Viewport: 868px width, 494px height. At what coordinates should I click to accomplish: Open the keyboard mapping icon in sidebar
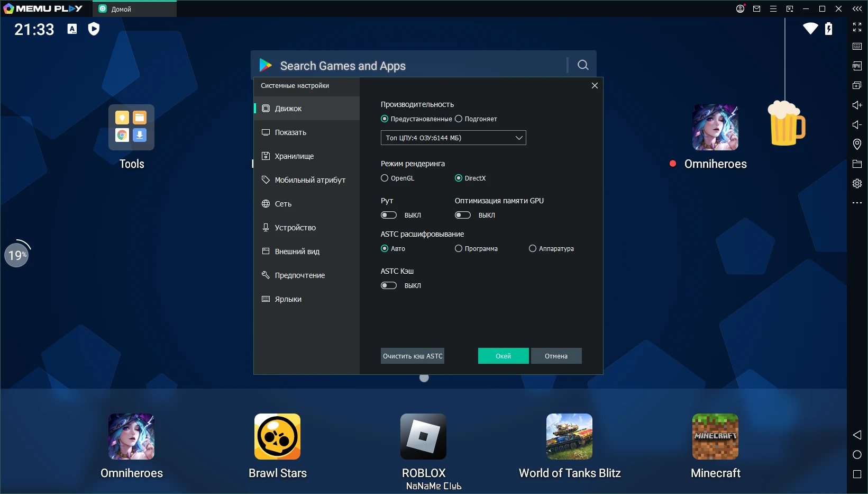click(857, 46)
